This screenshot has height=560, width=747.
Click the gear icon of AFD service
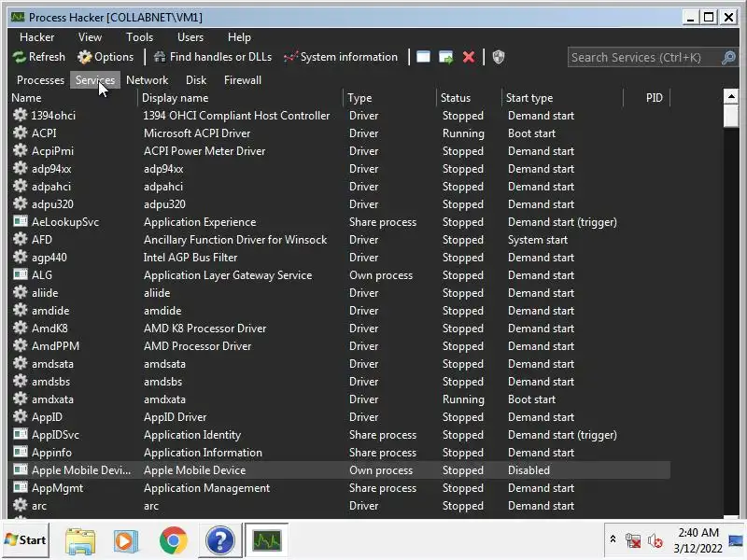[20, 240]
